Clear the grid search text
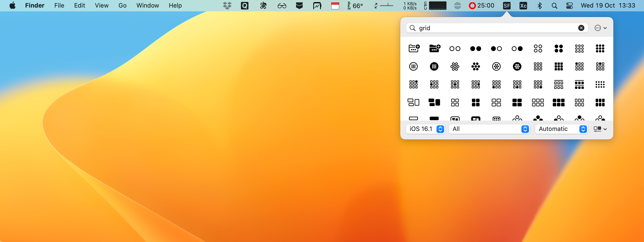 click(x=581, y=28)
